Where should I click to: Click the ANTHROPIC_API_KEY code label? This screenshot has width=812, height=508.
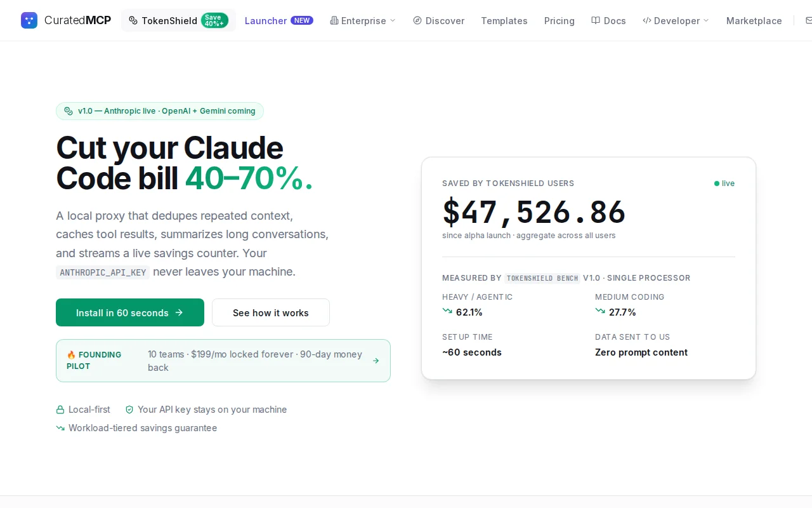coord(103,272)
